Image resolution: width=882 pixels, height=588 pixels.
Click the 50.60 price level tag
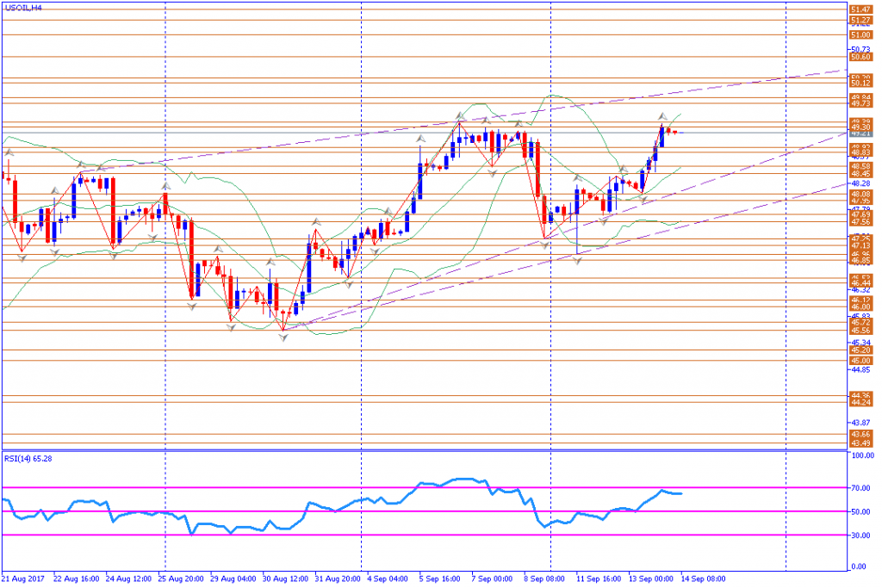860,57
